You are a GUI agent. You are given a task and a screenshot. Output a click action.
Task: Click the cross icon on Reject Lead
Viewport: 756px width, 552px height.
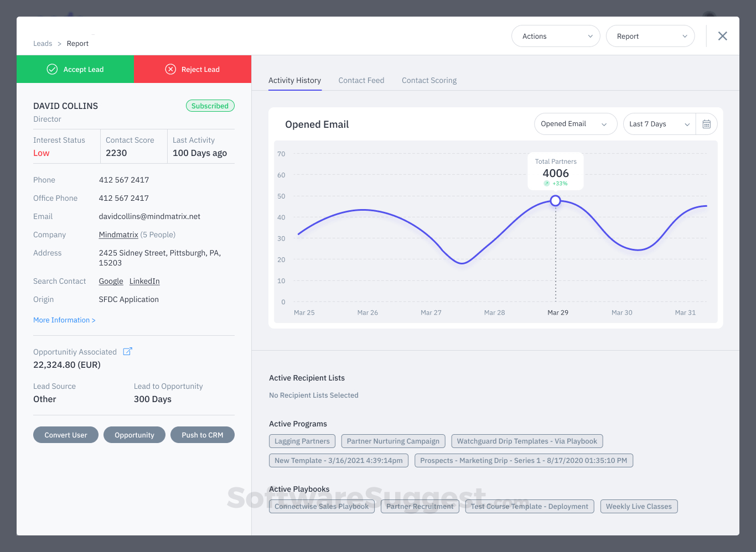click(170, 69)
